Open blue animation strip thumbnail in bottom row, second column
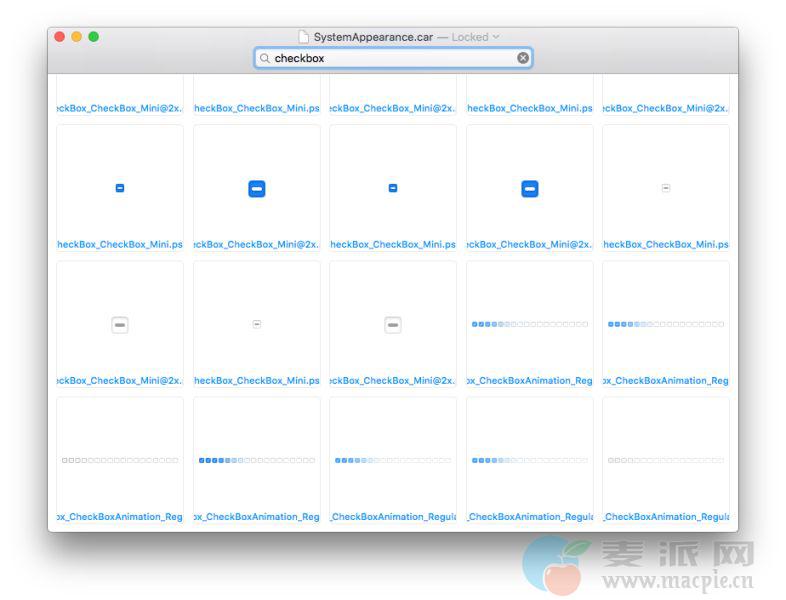The image size is (786, 600). pos(257,460)
